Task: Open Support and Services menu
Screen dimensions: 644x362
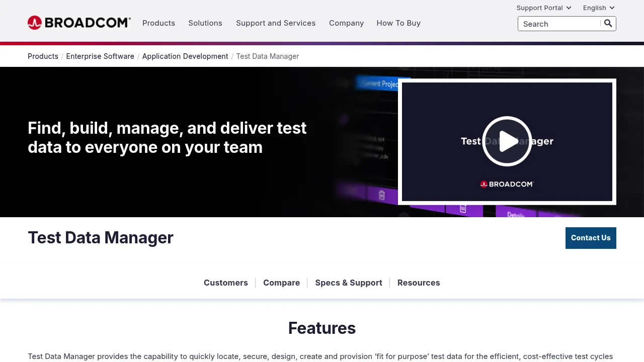Action: 276,23
